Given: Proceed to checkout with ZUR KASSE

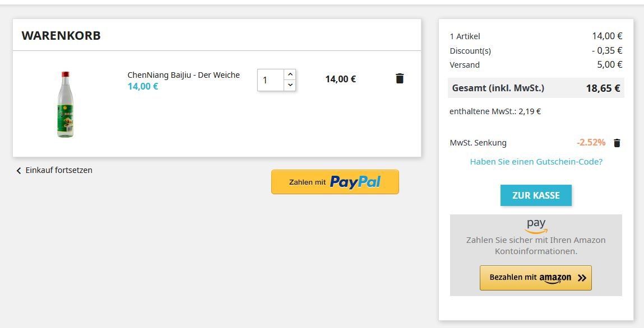Looking at the screenshot, I should click(x=536, y=195).
